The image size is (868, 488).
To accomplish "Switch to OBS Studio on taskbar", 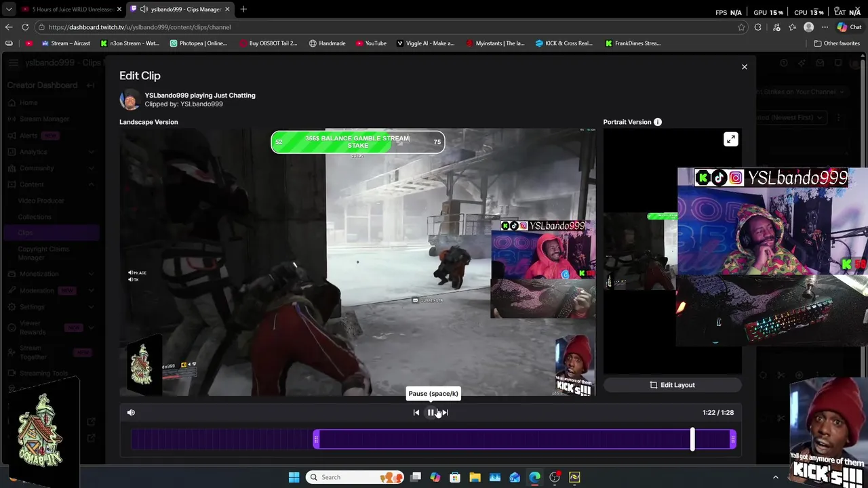I will pyautogui.click(x=555, y=477).
